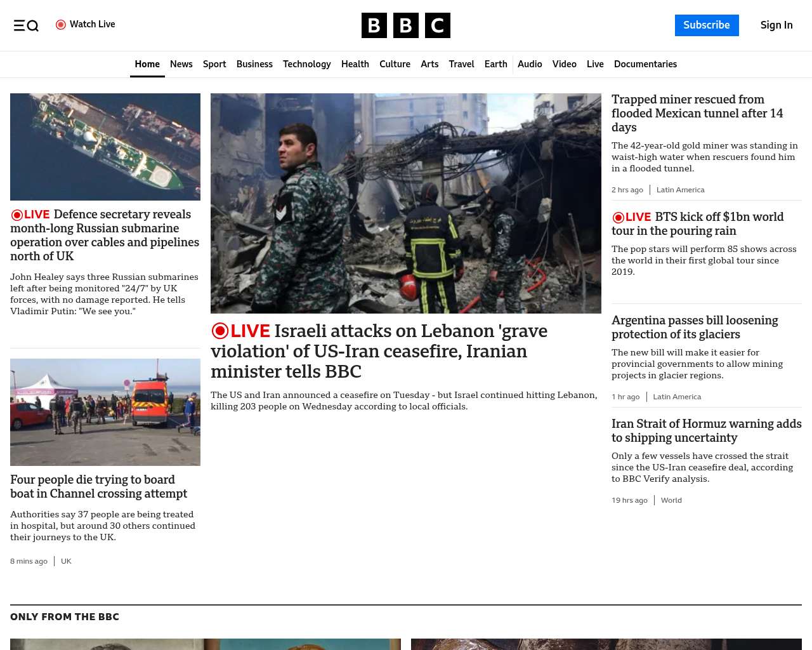Viewport: 812px width, 650px height.
Task: Open the Documentaries section
Action: pos(645,64)
